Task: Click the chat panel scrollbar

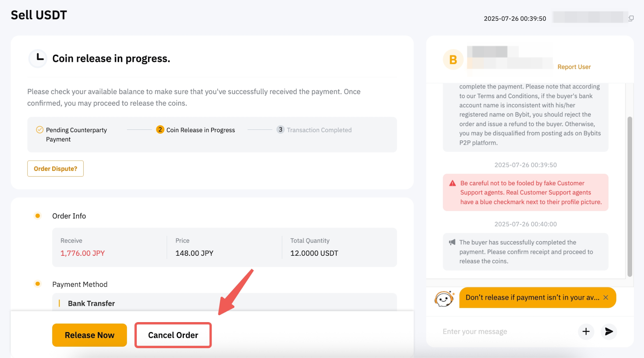Action: coord(630,197)
